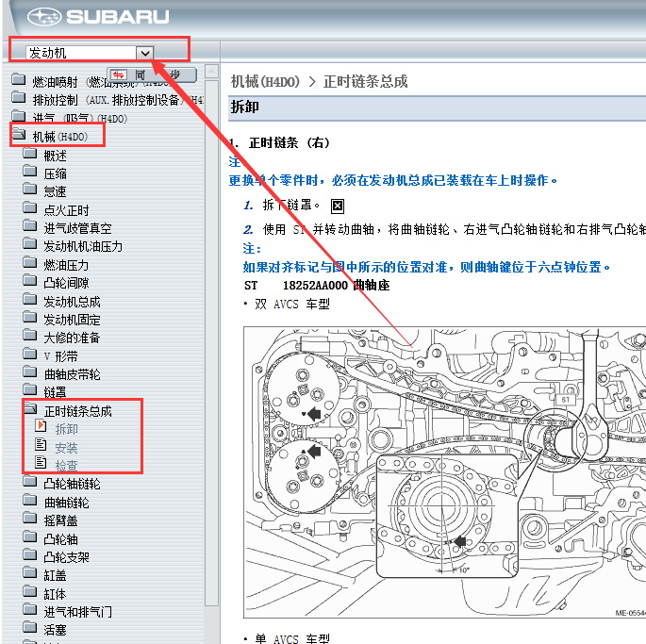646x644 pixels.
Task: Select the 拆卸 link in tree
Action: pos(66,429)
